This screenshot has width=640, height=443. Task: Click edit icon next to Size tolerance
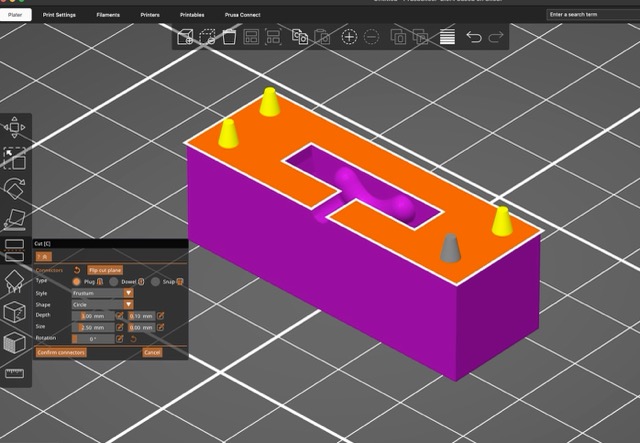pyautogui.click(x=161, y=327)
